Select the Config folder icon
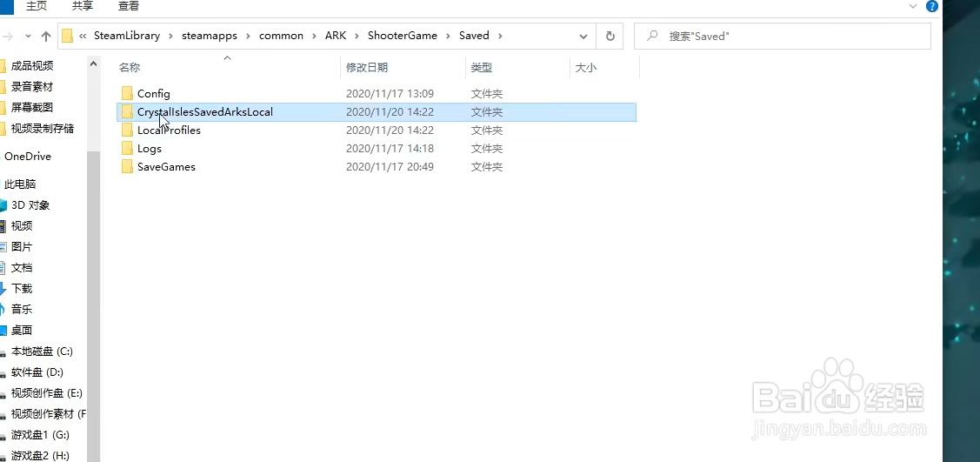Screen dimensions: 980x462 (128, 94)
